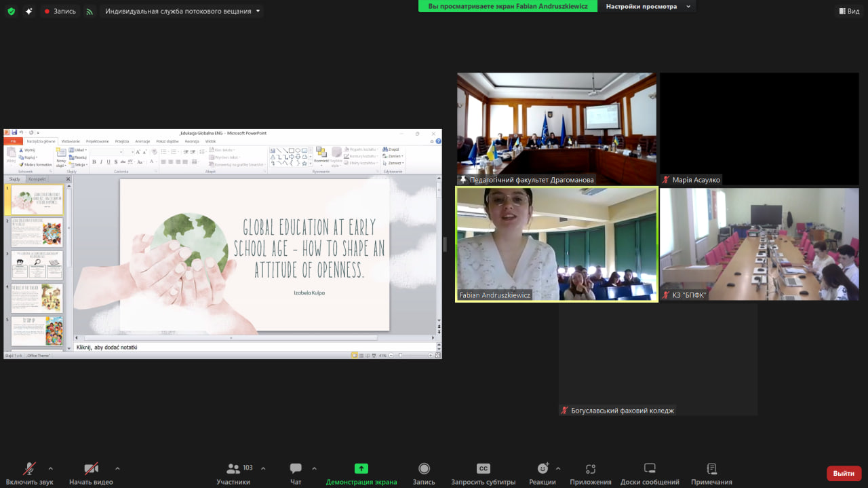Open the Whiteboards (Доски сообщений) icon

click(x=650, y=473)
